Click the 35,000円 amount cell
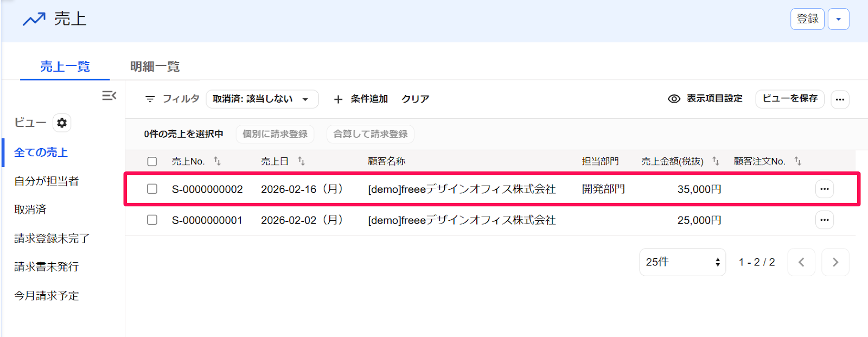The width and height of the screenshot is (868, 337). pos(699,189)
